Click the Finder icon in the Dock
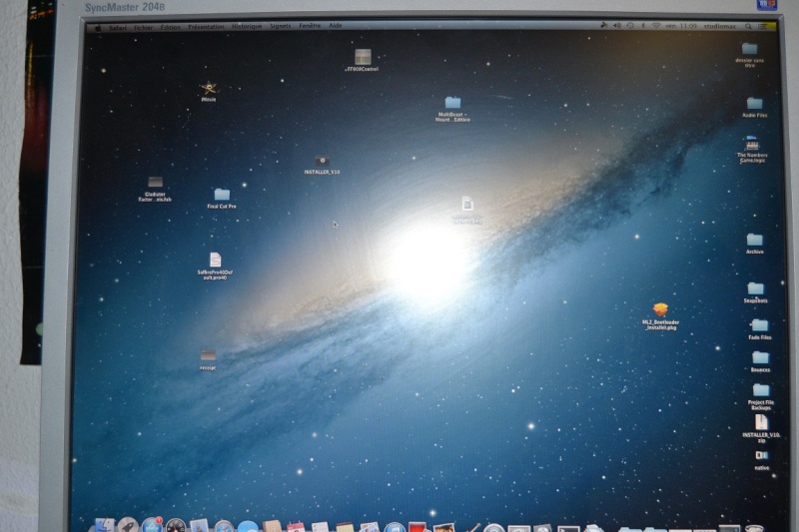This screenshot has height=532, width=799. click(105, 525)
